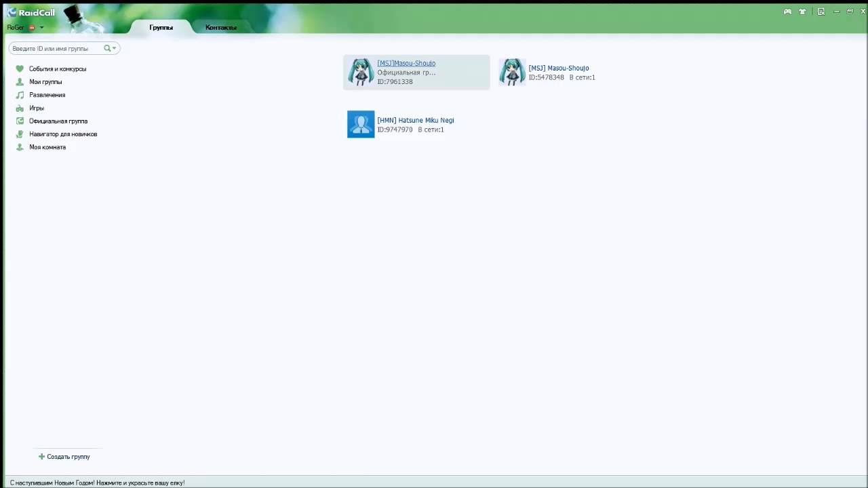Screen dimensions: 868x488
Task: Click the blue avatar of Hatsune Miku Negi group
Action: pyautogui.click(x=361, y=124)
